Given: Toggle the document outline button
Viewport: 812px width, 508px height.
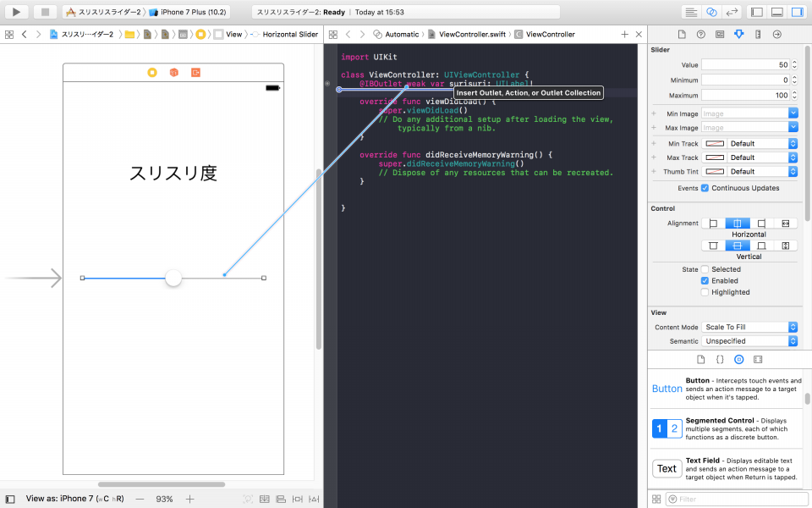Looking at the screenshot, I should click(10, 500).
